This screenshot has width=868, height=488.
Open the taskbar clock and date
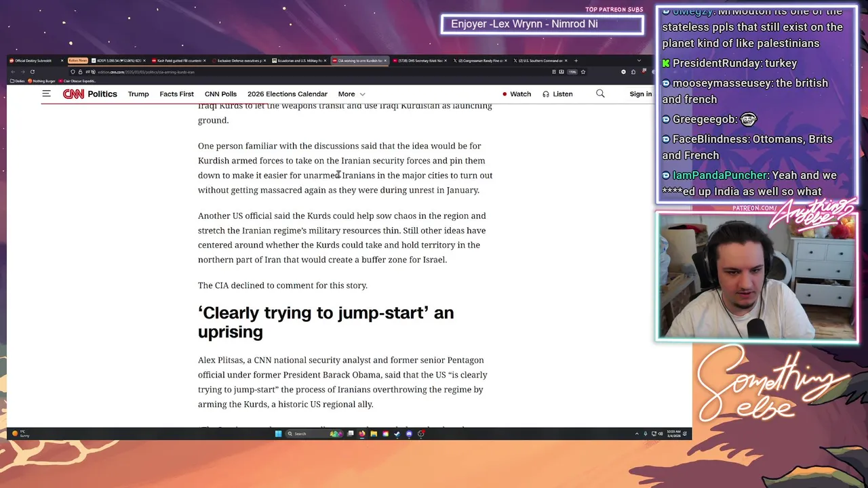(673, 434)
